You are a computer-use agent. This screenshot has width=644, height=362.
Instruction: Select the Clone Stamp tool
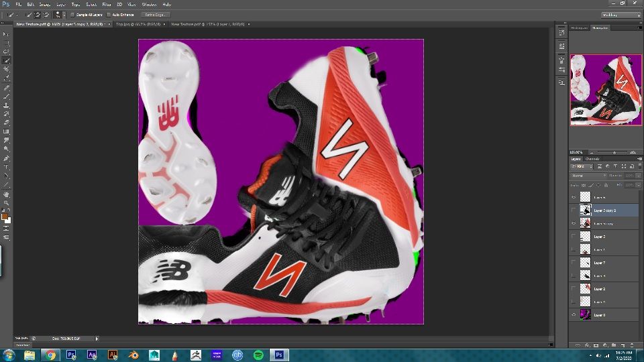click(6, 105)
